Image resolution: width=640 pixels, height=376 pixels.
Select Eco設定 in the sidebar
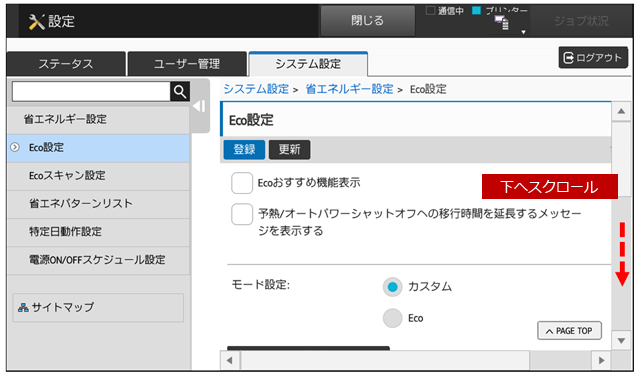click(98, 148)
